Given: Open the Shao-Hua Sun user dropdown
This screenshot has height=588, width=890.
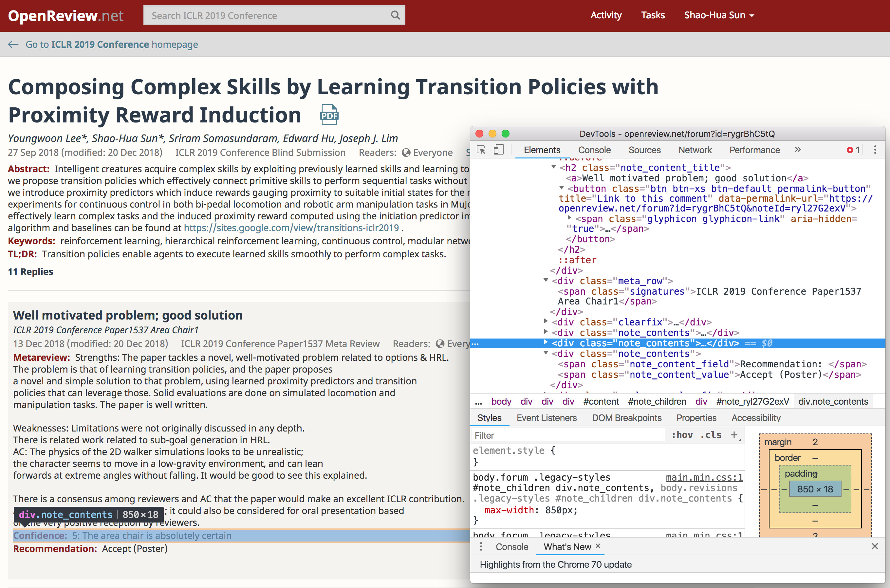Looking at the screenshot, I should [x=719, y=15].
